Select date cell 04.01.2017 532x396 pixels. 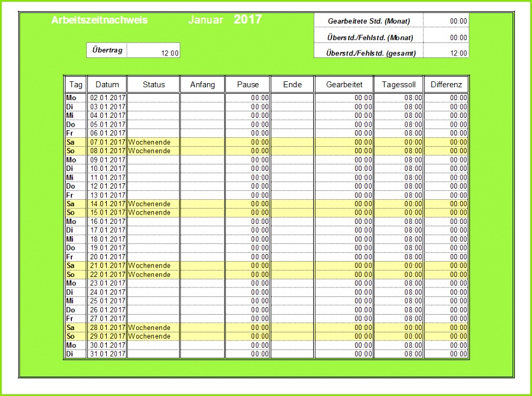107,115
